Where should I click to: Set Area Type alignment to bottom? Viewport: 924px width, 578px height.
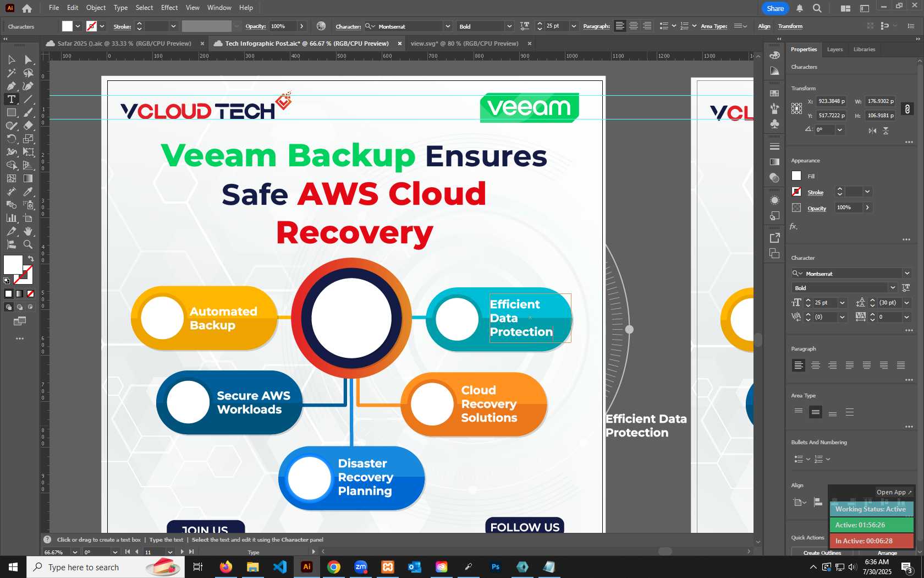tap(833, 412)
